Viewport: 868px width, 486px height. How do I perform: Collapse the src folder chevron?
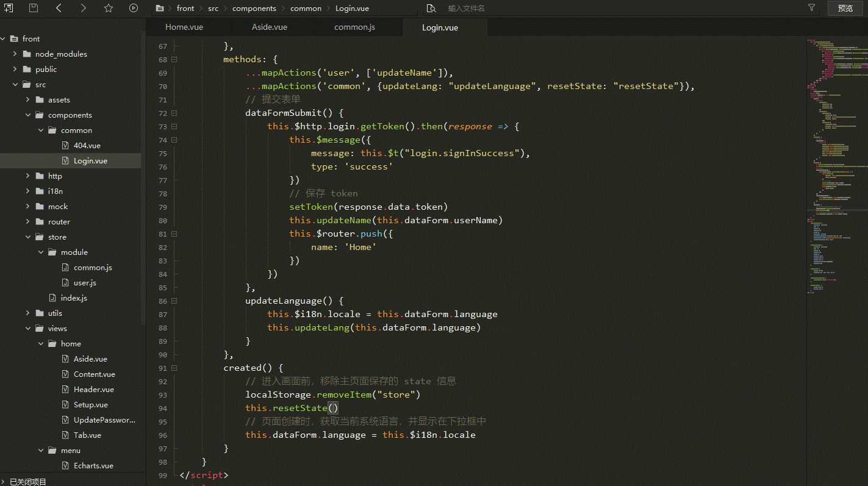pos(15,84)
